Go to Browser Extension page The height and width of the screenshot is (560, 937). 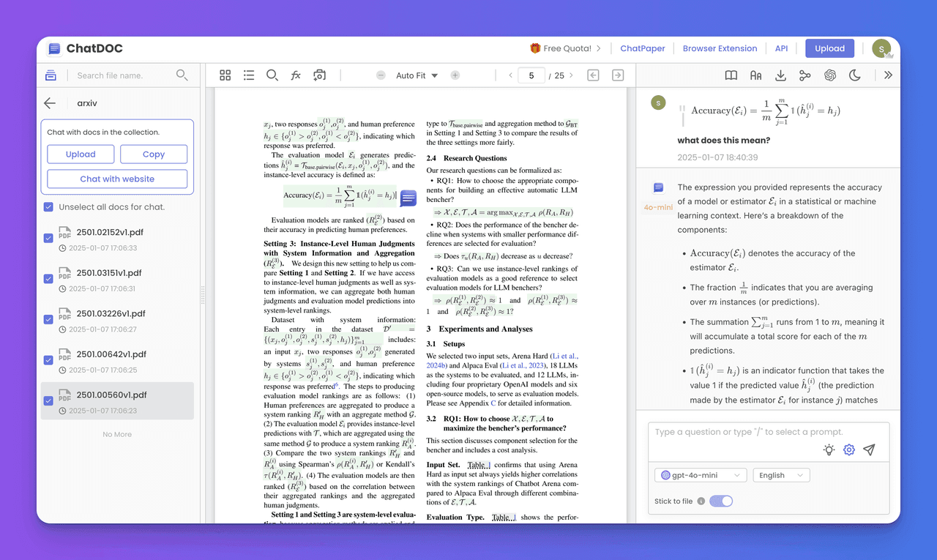(x=720, y=48)
